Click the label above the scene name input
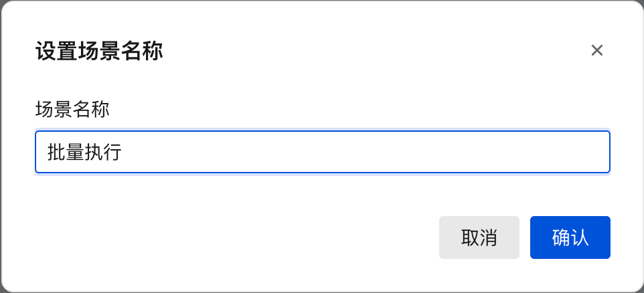 tap(72, 109)
